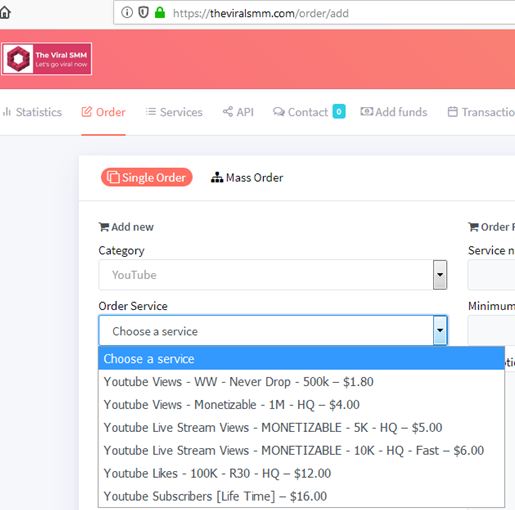
Task: Click the Single Order copy icon
Action: 113,177
